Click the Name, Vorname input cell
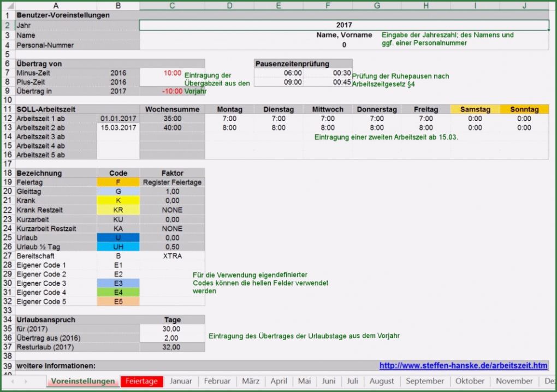Viewport: 557px width, 392px height. (x=344, y=35)
